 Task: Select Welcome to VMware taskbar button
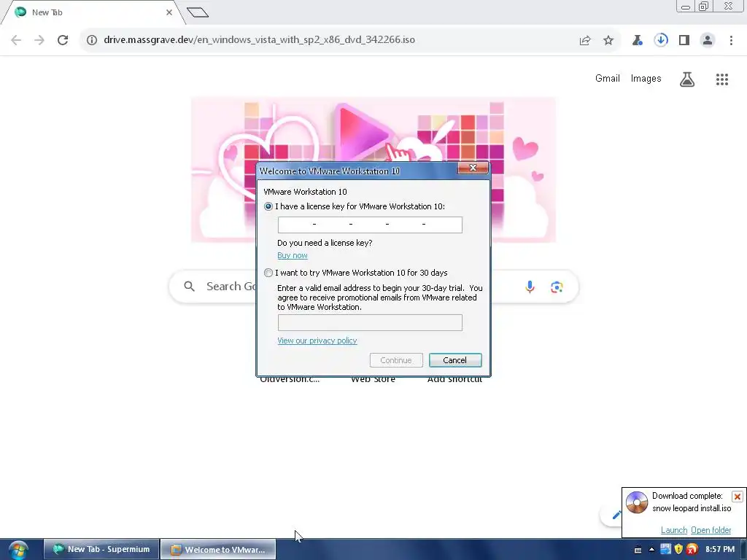[x=218, y=550]
